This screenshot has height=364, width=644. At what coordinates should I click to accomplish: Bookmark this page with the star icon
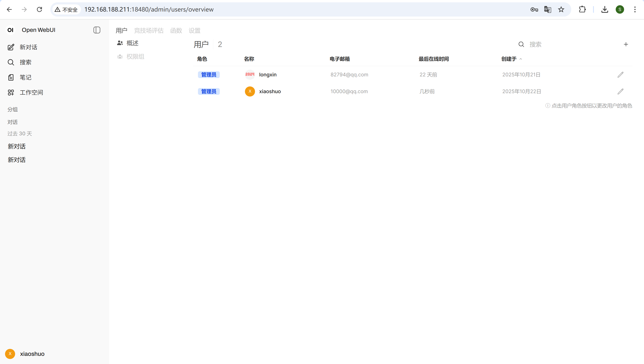(561, 9)
